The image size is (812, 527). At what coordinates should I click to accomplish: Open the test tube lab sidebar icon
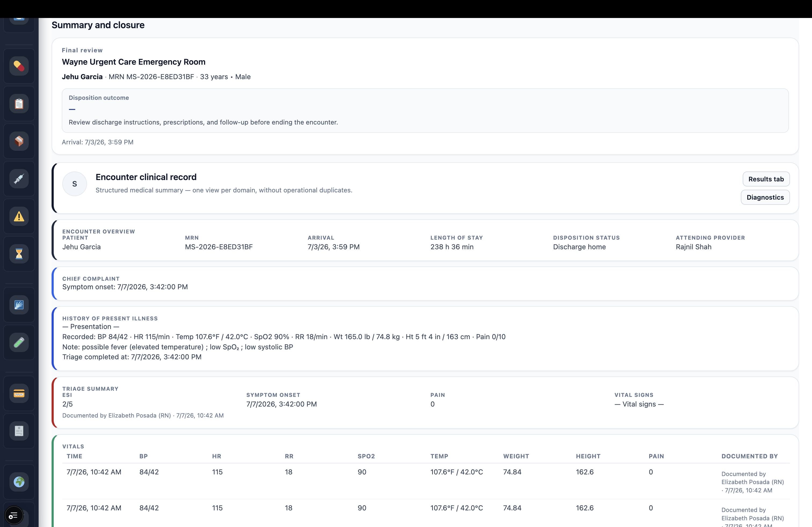point(19,342)
